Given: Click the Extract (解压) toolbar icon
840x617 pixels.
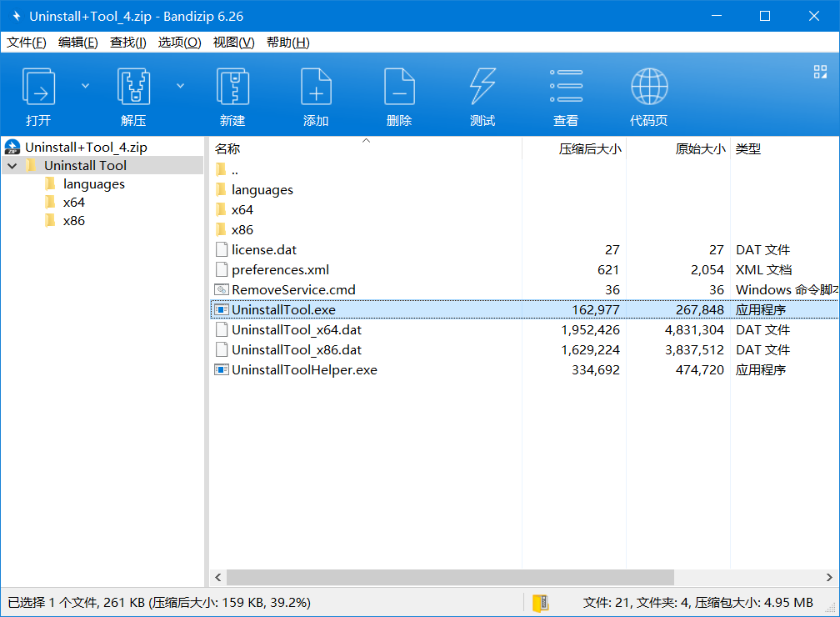Looking at the screenshot, I should pos(133,87).
